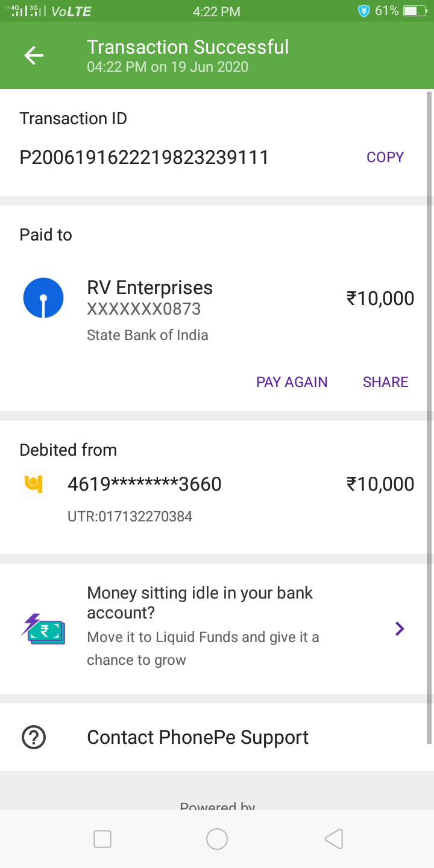Open the Money sitting idle promotion
The image size is (434, 868).
(200, 603)
